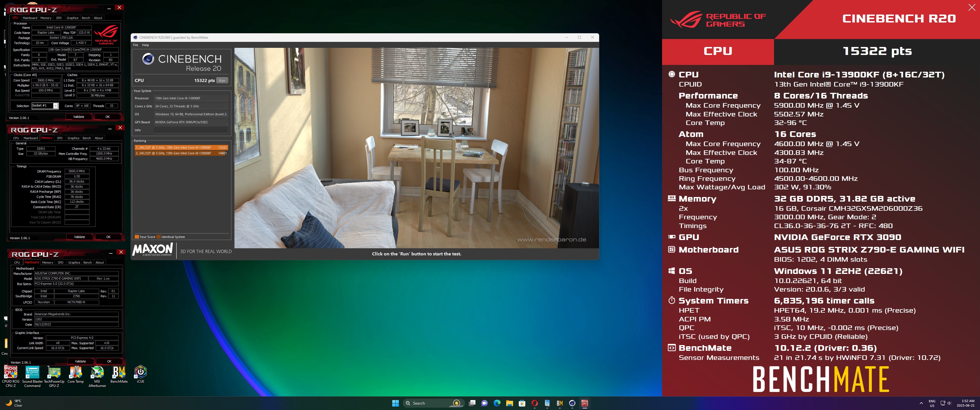This screenshot has width=980, height=410.
Task: Open About tab in Processor CPU-Z window
Action: (98, 18)
